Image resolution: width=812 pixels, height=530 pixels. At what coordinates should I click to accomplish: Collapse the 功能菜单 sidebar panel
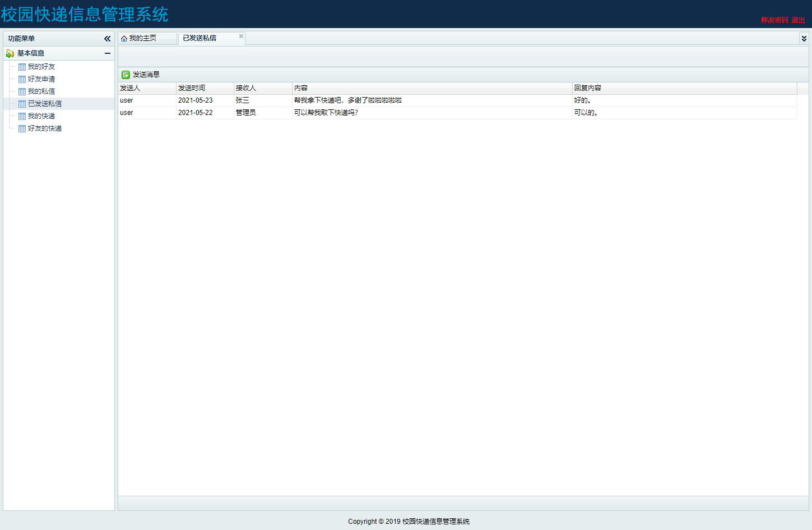tap(107, 39)
